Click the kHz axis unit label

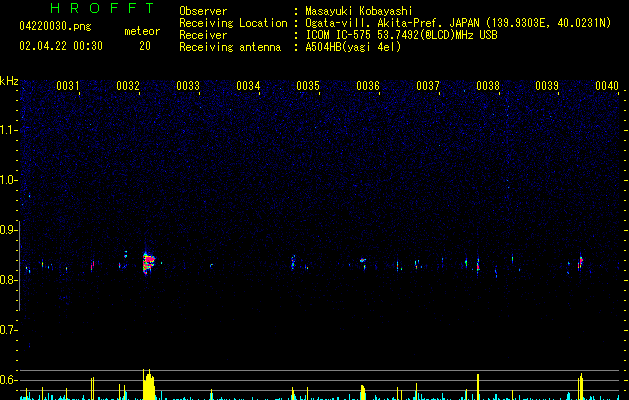tap(9, 81)
